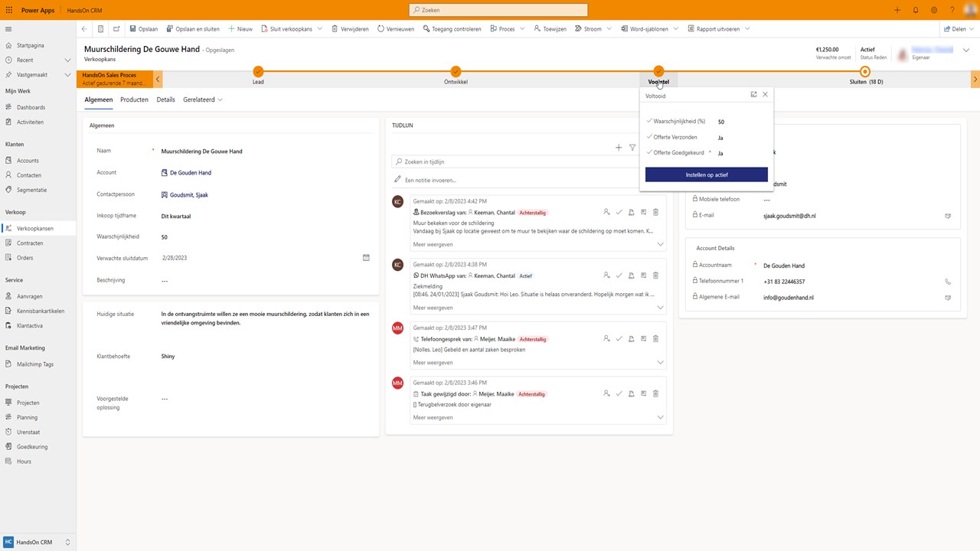
Task: Switch to the Details tab
Action: [x=165, y=99]
